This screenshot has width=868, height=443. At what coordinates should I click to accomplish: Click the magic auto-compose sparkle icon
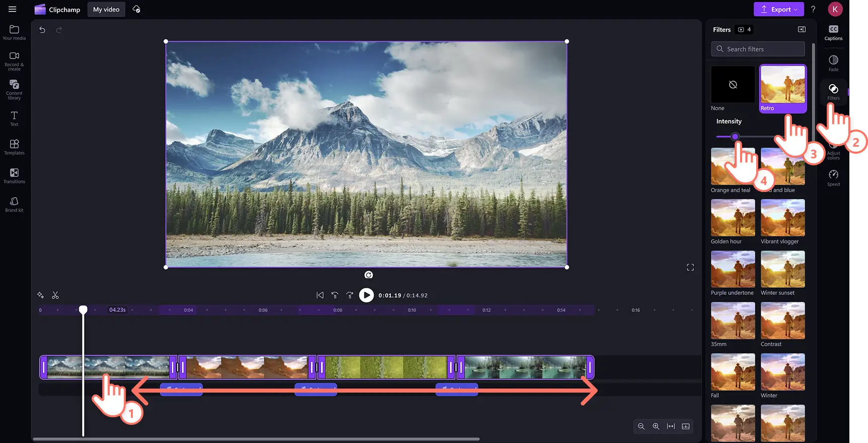click(40, 295)
